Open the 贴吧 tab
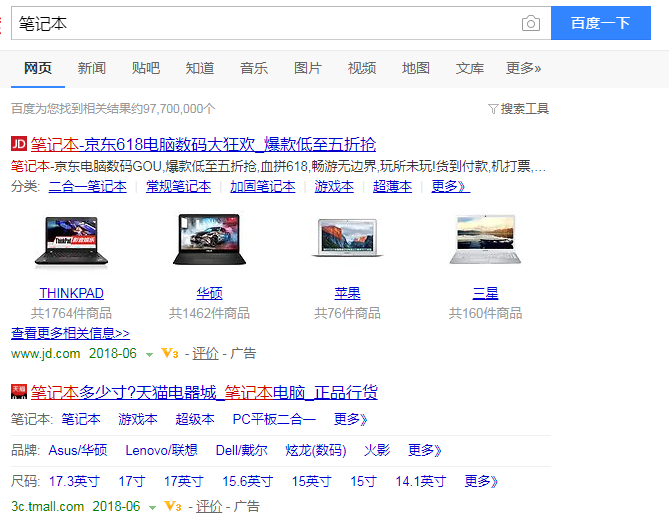 pyautogui.click(x=146, y=68)
